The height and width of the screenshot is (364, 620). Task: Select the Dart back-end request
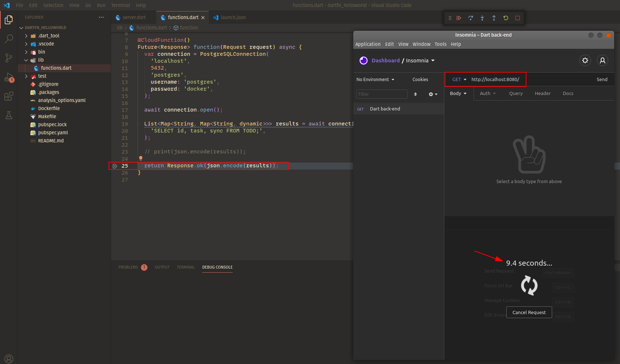point(399,109)
